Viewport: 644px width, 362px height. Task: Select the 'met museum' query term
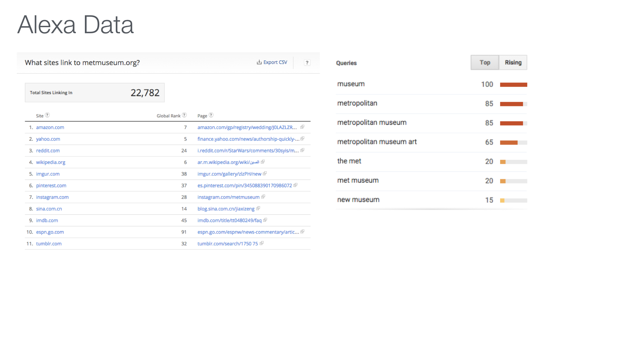click(358, 180)
